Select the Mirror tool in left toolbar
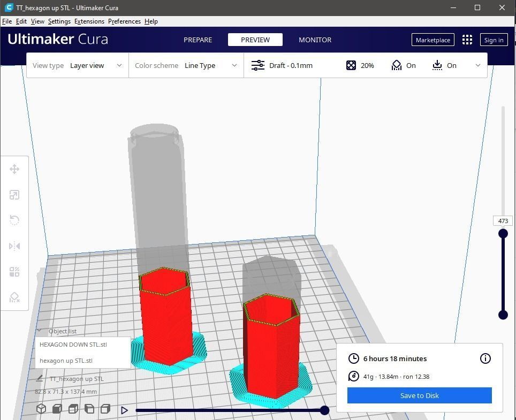Screen dimensions: 516x420 [14, 246]
